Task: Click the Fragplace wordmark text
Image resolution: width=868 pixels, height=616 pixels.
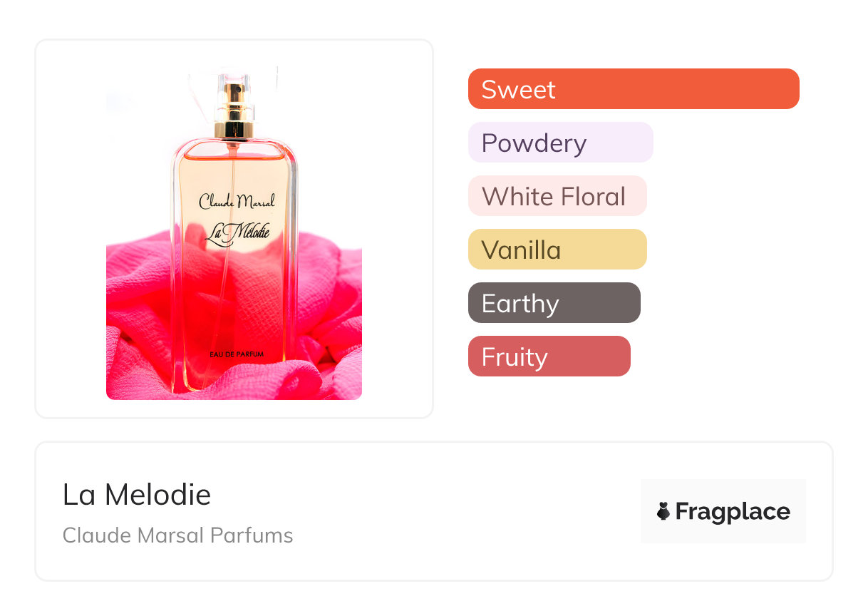Action: point(733,512)
